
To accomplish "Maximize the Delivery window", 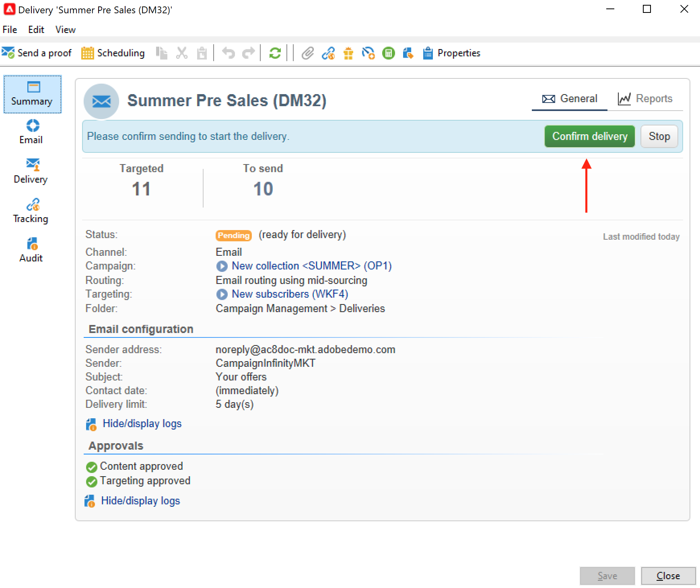I will (647, 9).
